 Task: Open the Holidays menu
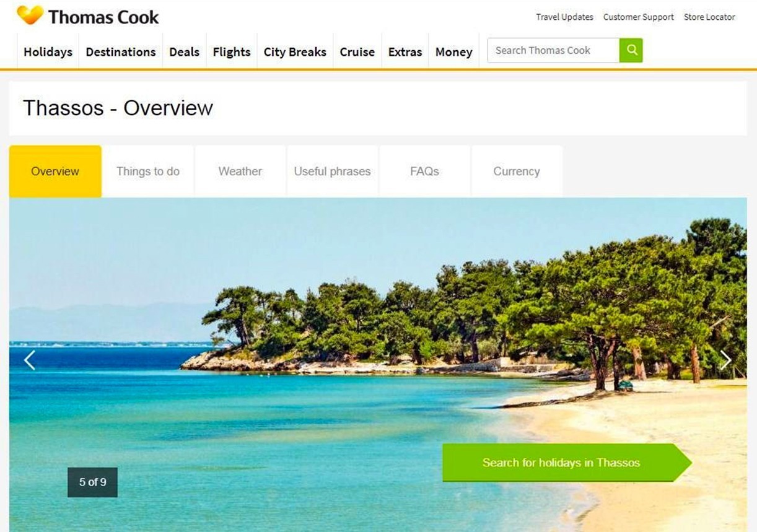click(x=48, y=52)
